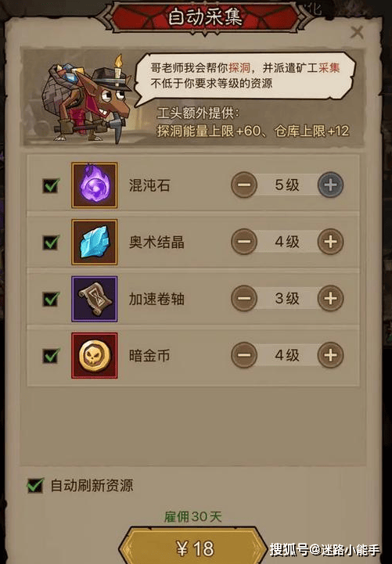Click the 暗金币 skull coin icon
The width and height of the screenshot is (392, 564).
tap(95, 356)
